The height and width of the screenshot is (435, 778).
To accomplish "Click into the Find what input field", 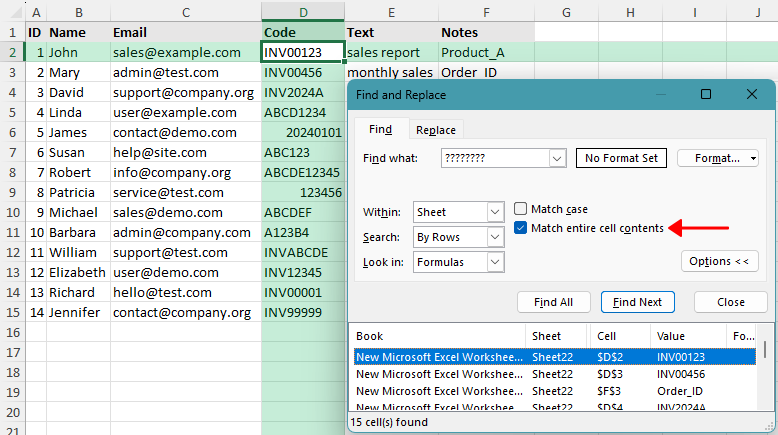I will tap(495, 159).
